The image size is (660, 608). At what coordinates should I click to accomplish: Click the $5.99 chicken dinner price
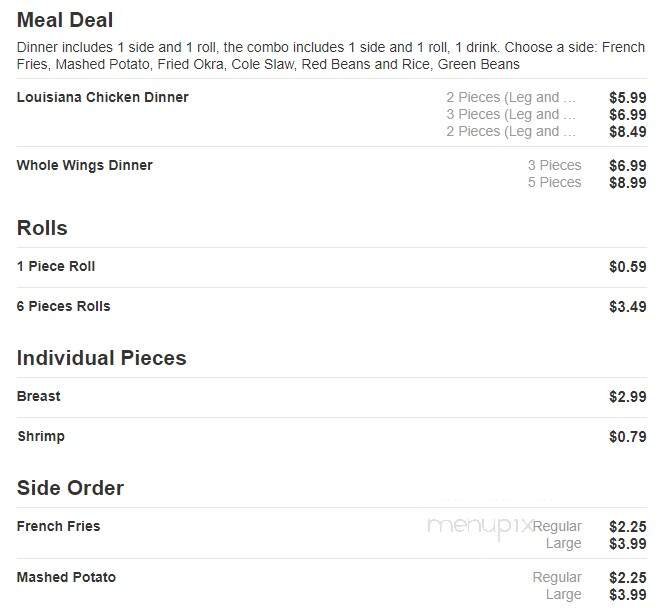tap(627, 98)
